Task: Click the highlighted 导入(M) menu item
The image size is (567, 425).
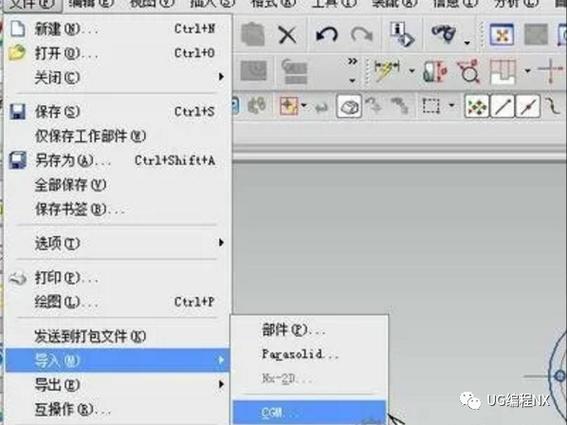Action: 118,360
